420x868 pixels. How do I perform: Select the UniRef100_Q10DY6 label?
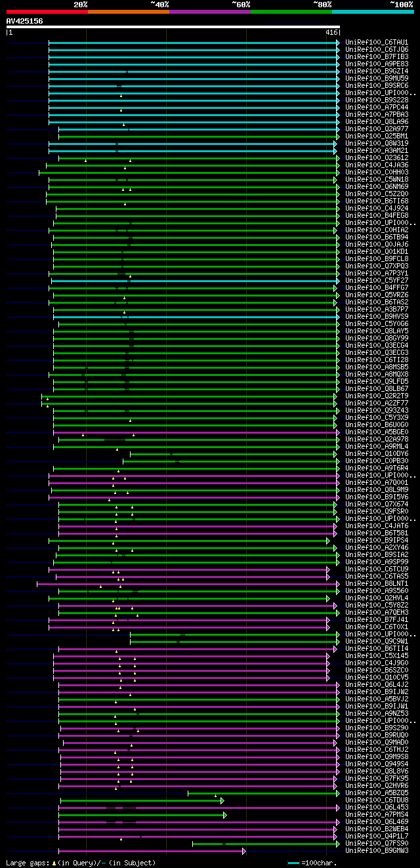(x=377, y=453)
